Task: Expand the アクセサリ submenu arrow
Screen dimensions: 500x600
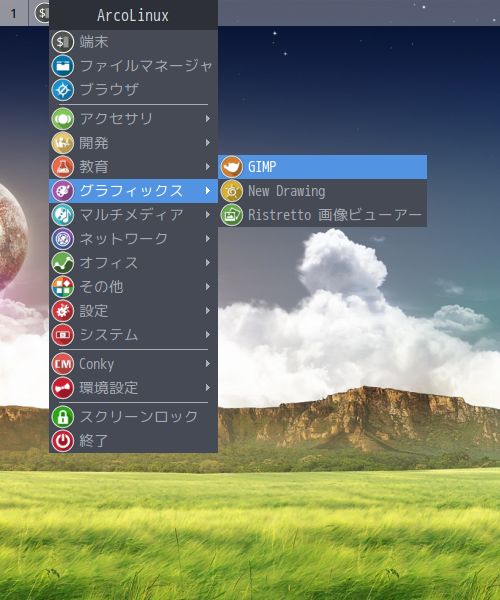Action: tap(208, 119)
